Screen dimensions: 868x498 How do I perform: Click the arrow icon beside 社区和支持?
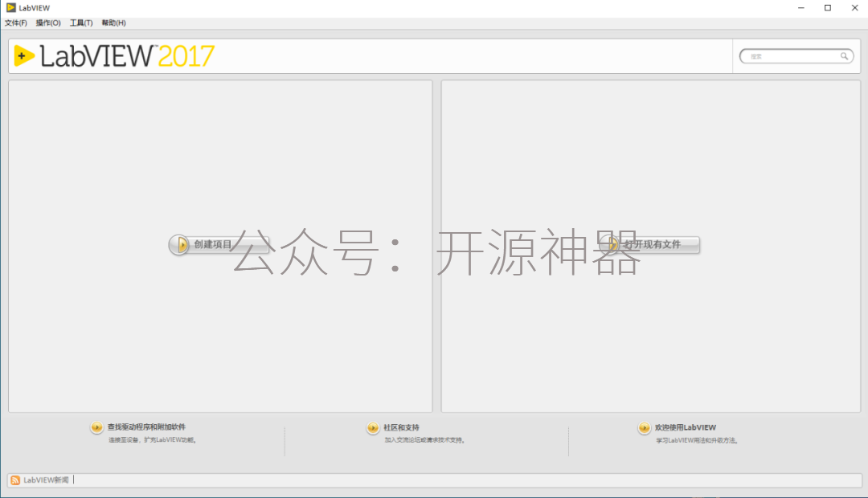(373, 428)
